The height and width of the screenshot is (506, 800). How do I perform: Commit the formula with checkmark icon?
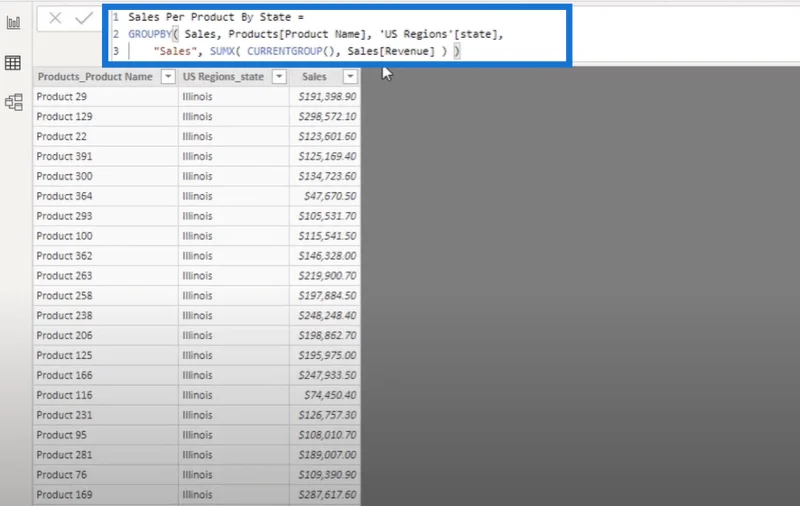pos(84,18)
